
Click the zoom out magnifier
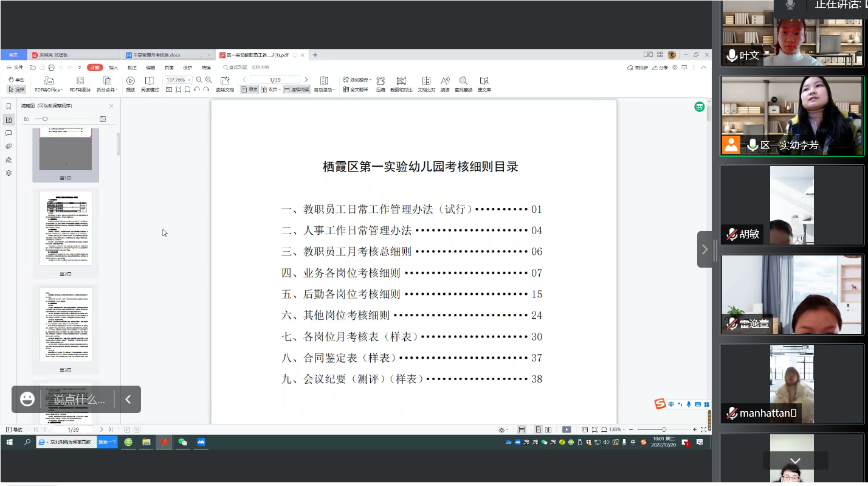pyautogui.click(x=199, y=80)
